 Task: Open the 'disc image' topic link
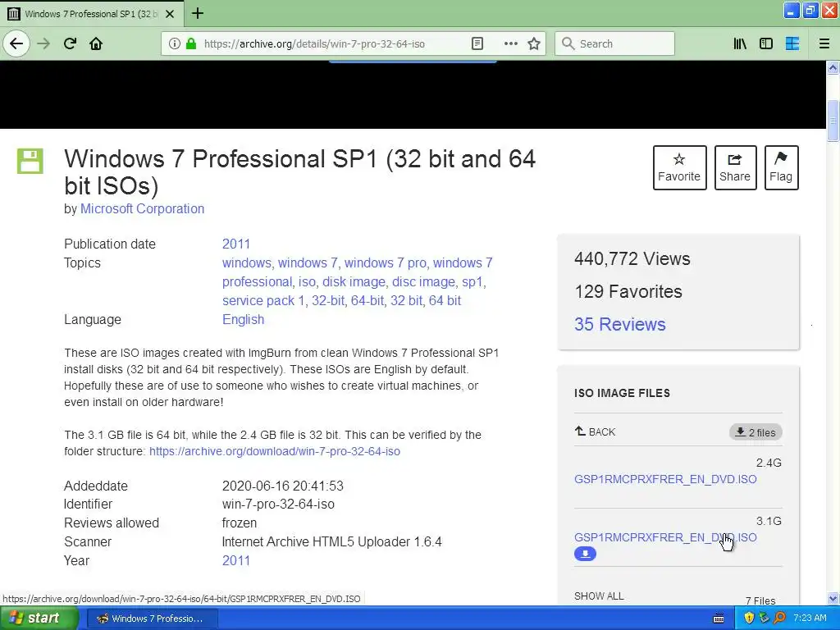coord(423,282)
